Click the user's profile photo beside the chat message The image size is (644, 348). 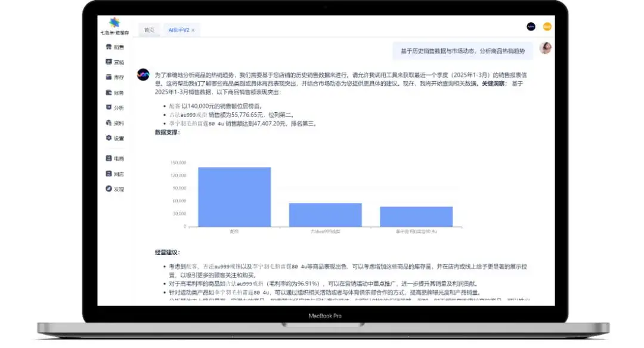545,48
